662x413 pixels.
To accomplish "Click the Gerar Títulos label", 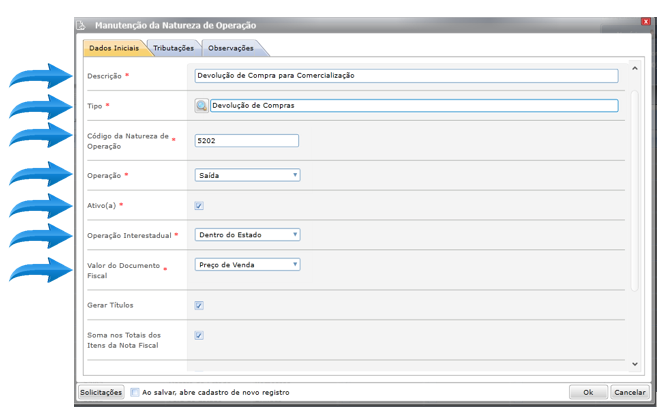I will pyautogui.click(x=110, y=305).
